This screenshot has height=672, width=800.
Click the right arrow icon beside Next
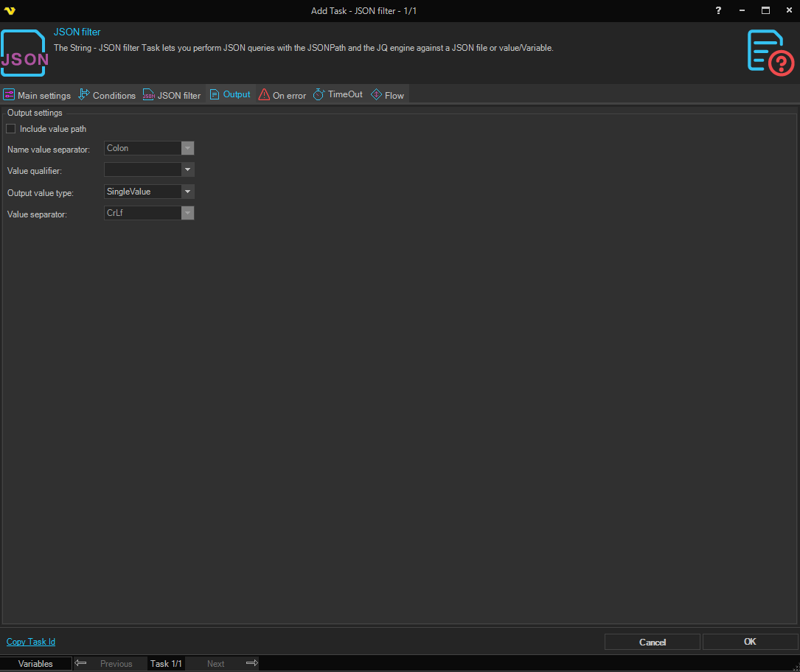pyautogui.click(x=251, y=663)
